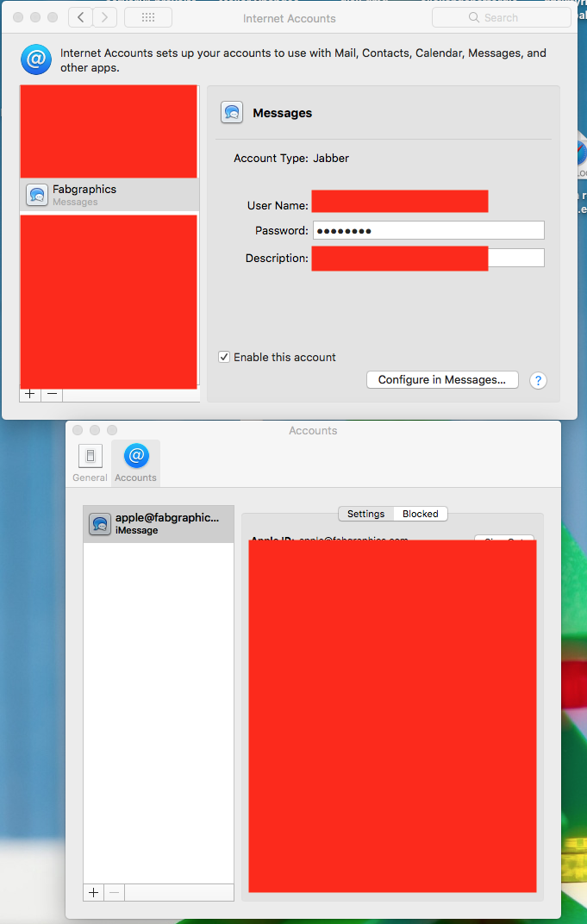
Task: Open Configure in Messages button
Action: pyautogui.click(x=442, y=379)
